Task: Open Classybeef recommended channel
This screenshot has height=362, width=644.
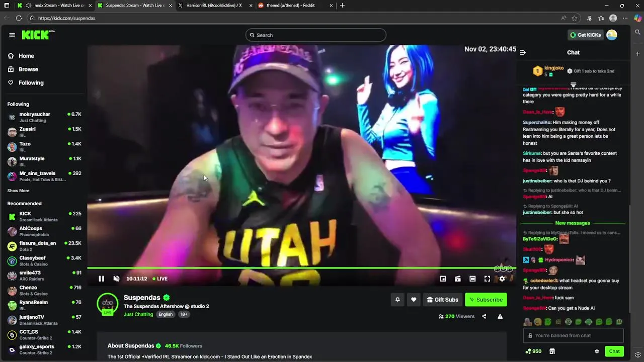Action: click(44, 260)
